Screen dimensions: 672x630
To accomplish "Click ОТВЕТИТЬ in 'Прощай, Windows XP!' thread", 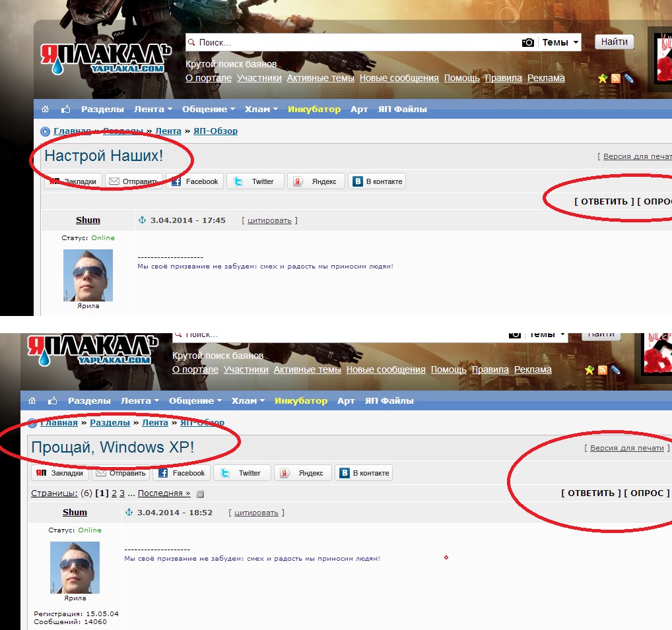I will tap(591, 493).
